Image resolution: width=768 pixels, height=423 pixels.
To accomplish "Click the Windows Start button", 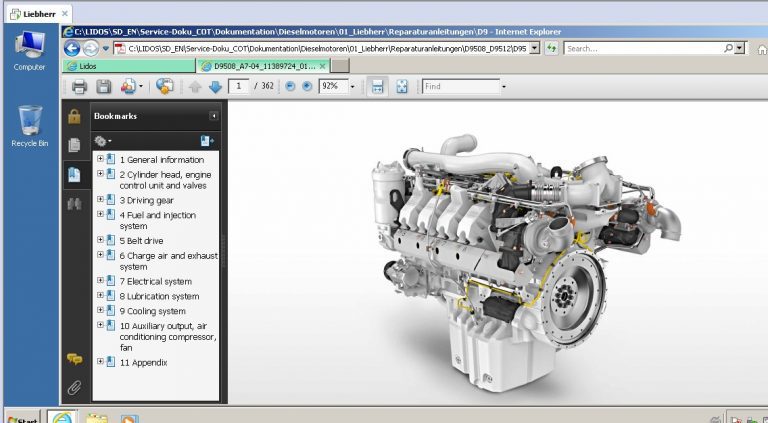I will (20, 417).
